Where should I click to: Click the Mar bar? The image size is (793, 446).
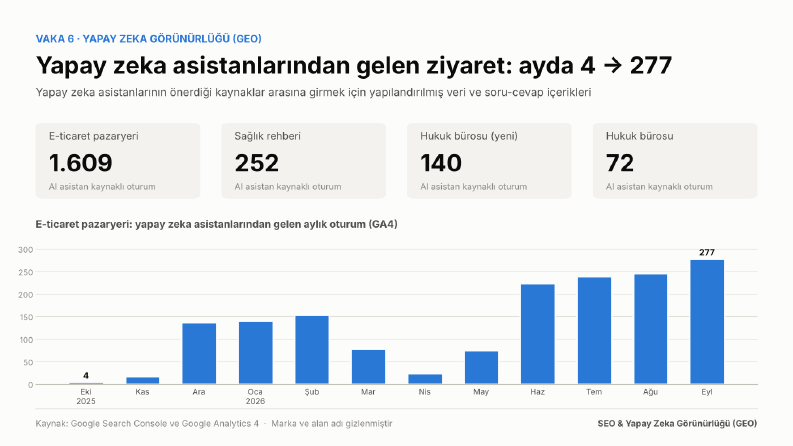[368, 367]
